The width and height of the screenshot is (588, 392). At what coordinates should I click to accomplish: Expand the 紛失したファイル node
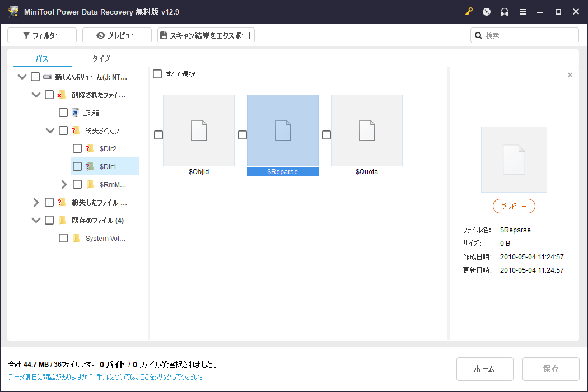tap(36, 202)
